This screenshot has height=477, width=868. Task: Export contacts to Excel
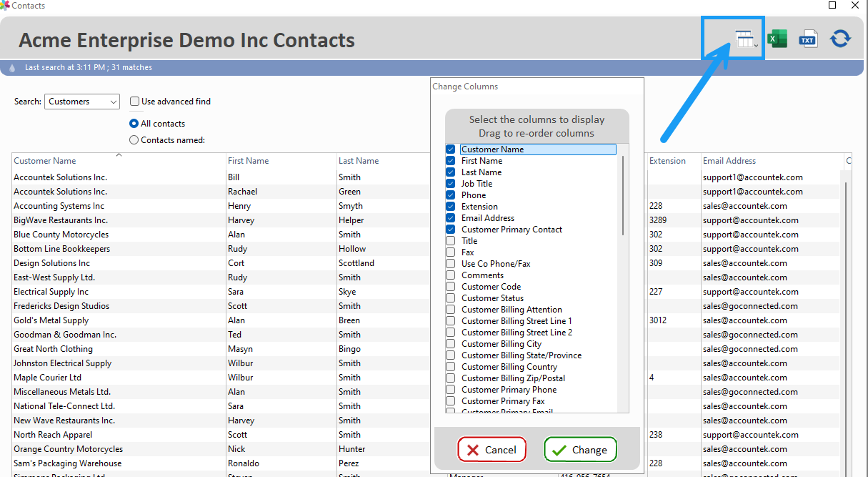pyautogui.click(x=777, y=39)
